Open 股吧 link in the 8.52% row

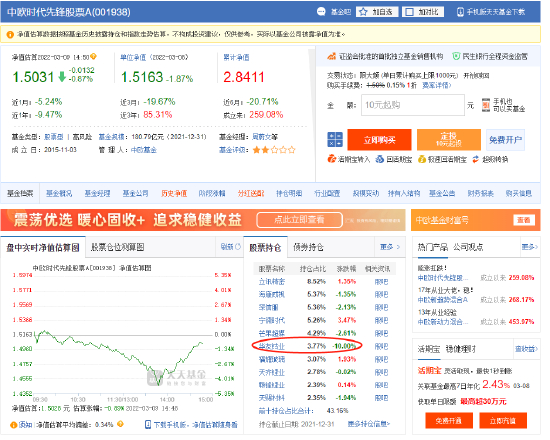pyautogui.click(x=381, y=281)
